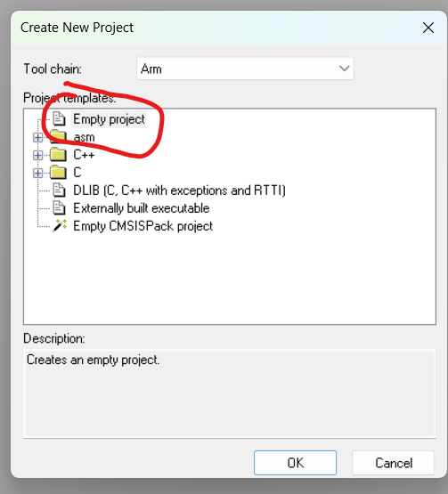
Task: Click the Arm tool chain combo box
Action: [245, 69]
